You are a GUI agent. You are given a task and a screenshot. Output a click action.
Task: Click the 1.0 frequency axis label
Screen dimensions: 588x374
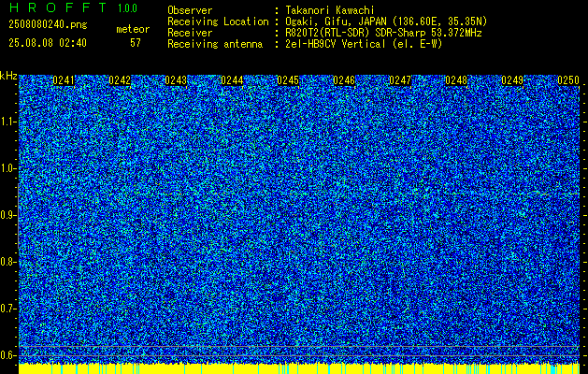click(x=8, y=168)
